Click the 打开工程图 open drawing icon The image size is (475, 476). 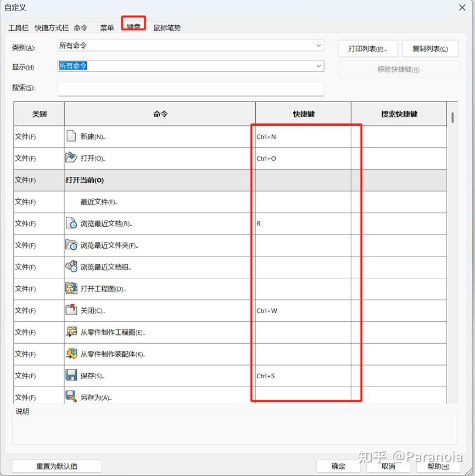point(71,288)
